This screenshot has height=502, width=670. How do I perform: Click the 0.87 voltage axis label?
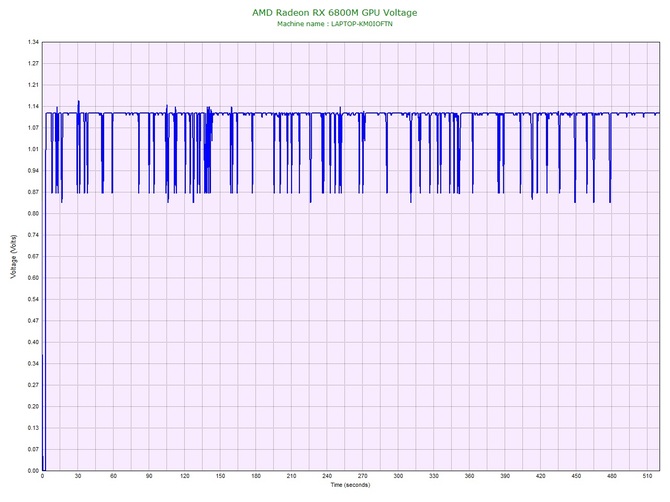(x=33, y=192)
